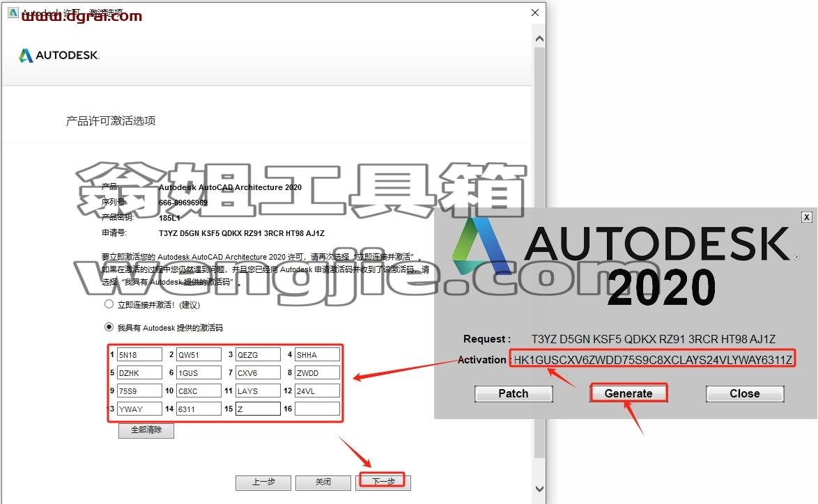Screen dimensions: 818x504
Task: Click the scroll down arrow of the dialog
Action: (x=539, y=489)
